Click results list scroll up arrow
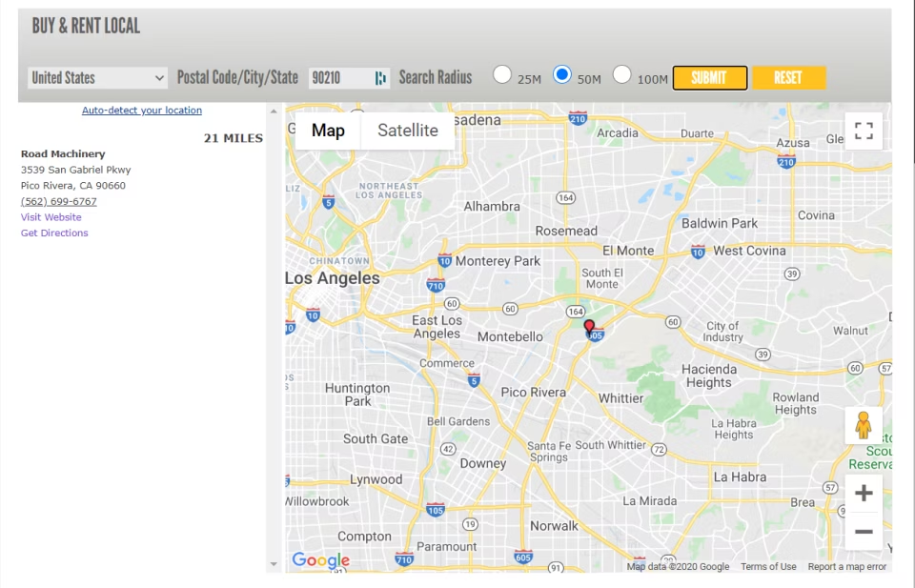The image size is (915, 588). coord(274,111)
